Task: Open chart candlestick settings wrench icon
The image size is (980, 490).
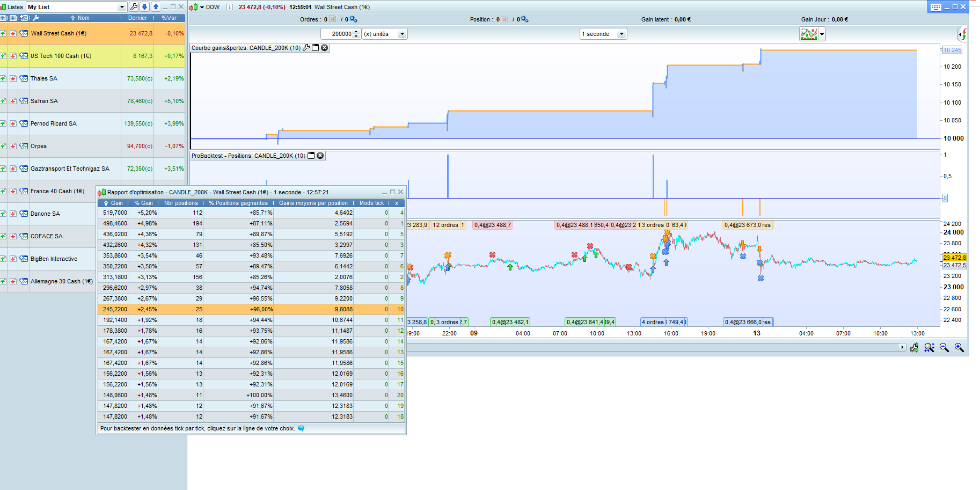Action: click(914, 348)
